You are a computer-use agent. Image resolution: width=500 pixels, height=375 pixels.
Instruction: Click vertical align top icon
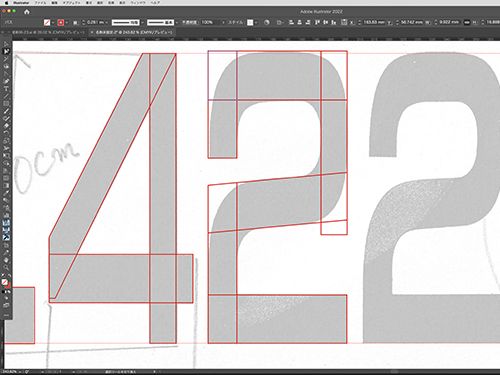click(x=317, y=22)
